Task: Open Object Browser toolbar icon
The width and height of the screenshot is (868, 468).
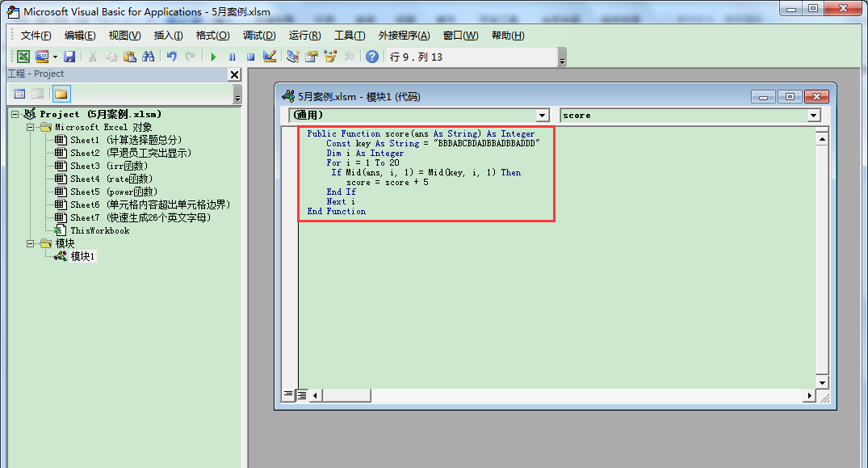Action: pos(330,57)
